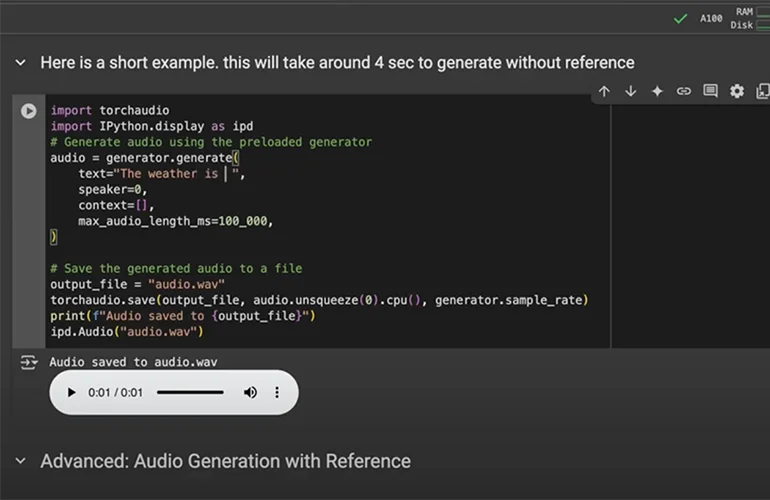Click the 'Advanced: Audio Generation with Reference' heading

[x=225, y=461]
